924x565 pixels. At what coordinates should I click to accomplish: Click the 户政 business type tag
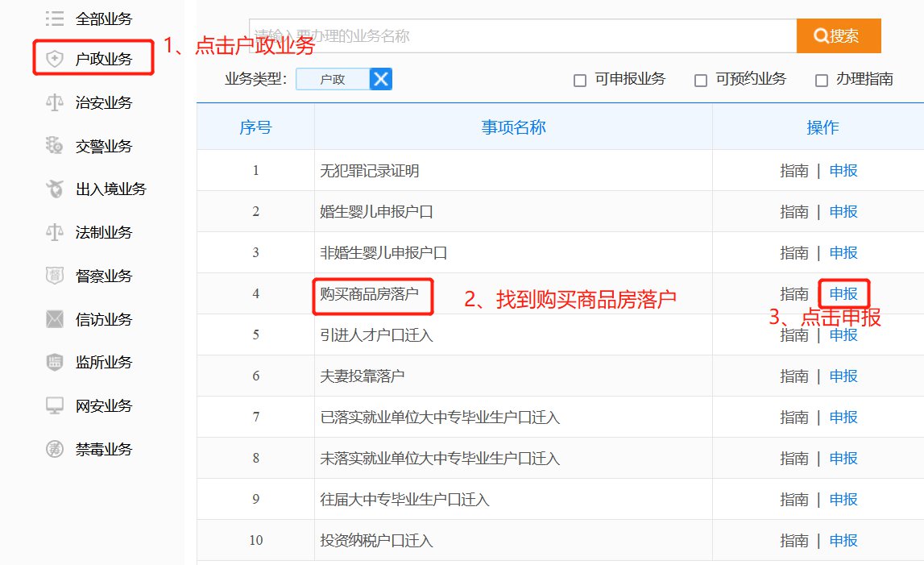pyautogui.click(x=333, y=79)
